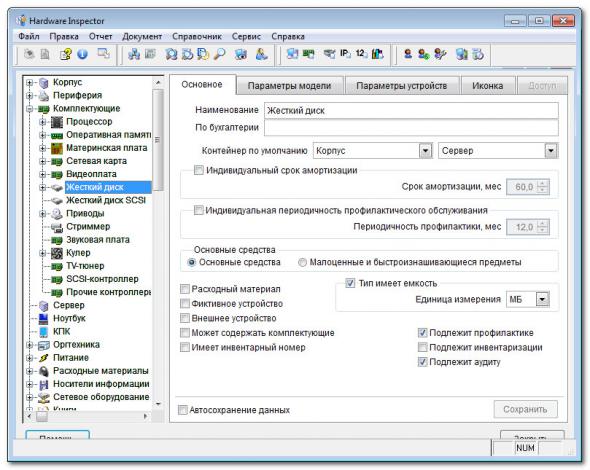The width and height of the screenshot is (590, 470).
Task: Open the Документ menu
Action: click(142, 37)
